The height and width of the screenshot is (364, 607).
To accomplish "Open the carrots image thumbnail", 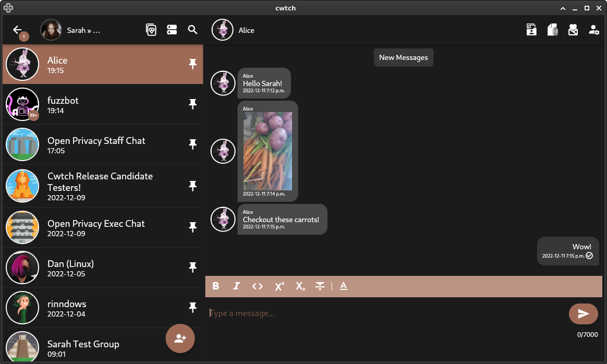I will [268, 151].
